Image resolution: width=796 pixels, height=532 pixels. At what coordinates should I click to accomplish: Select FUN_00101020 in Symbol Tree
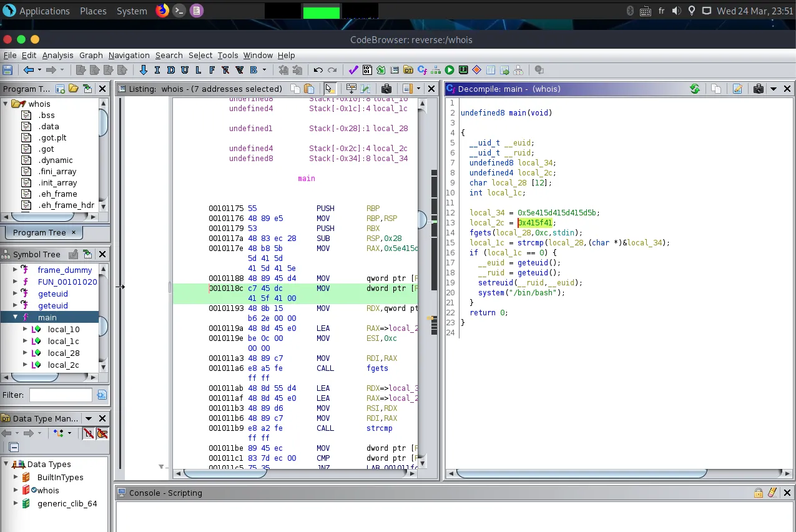tap(67, 282)
